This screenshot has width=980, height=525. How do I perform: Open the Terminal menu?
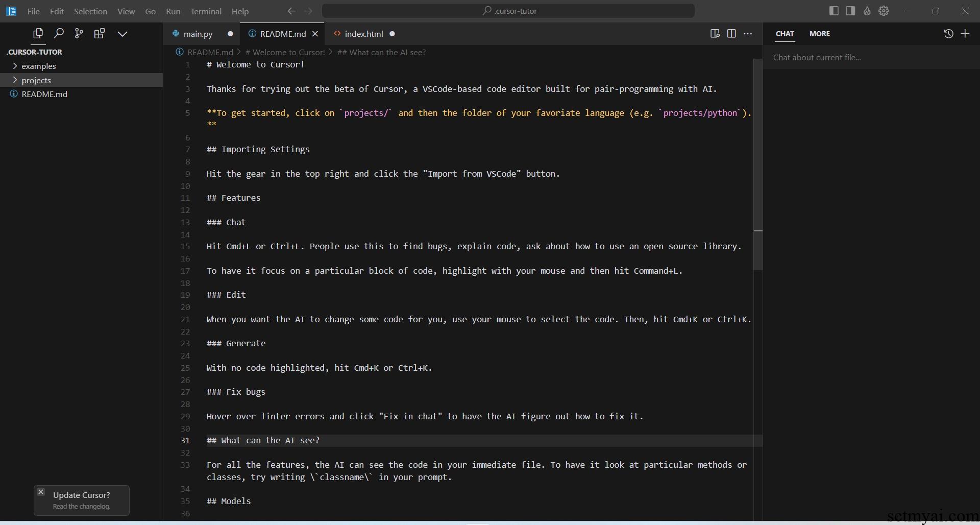click(206, 11)
